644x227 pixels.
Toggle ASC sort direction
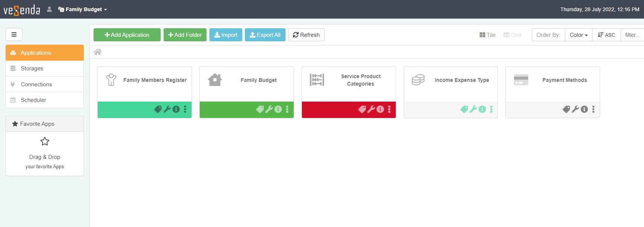click(606, 35)
